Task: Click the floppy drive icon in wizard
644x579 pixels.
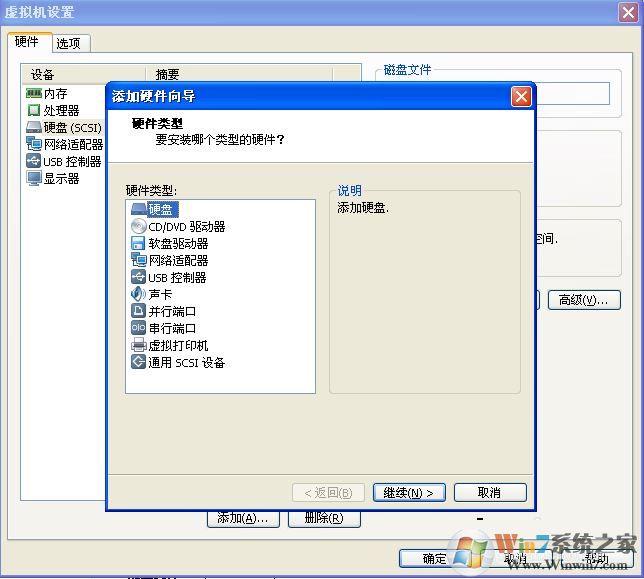Action: pyautogui.click(x=138, y=243)
